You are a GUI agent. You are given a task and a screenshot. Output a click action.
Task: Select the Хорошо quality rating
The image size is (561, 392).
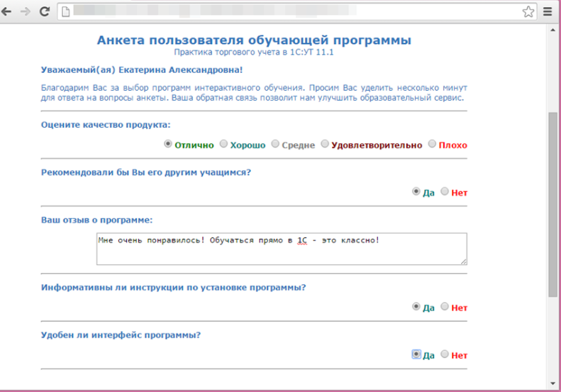[x=223, y=144]
